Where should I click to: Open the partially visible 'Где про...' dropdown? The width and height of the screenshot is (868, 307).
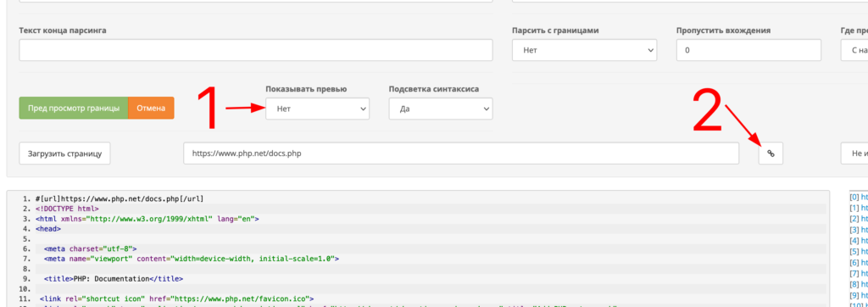[854, 50]
